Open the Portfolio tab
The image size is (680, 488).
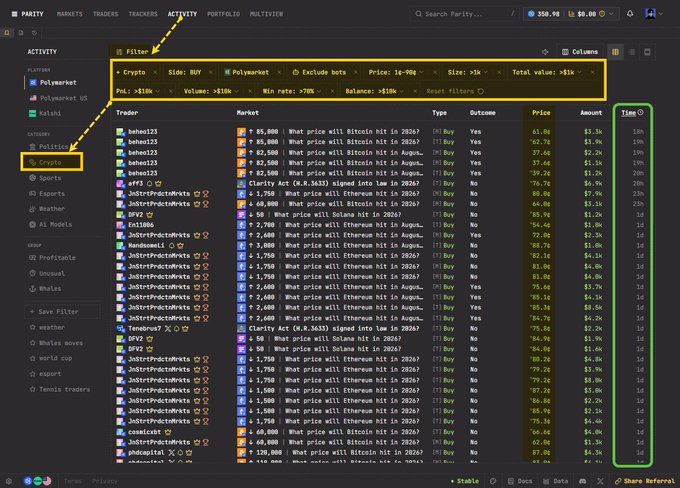pyautogui.click(x=223, y=14)
